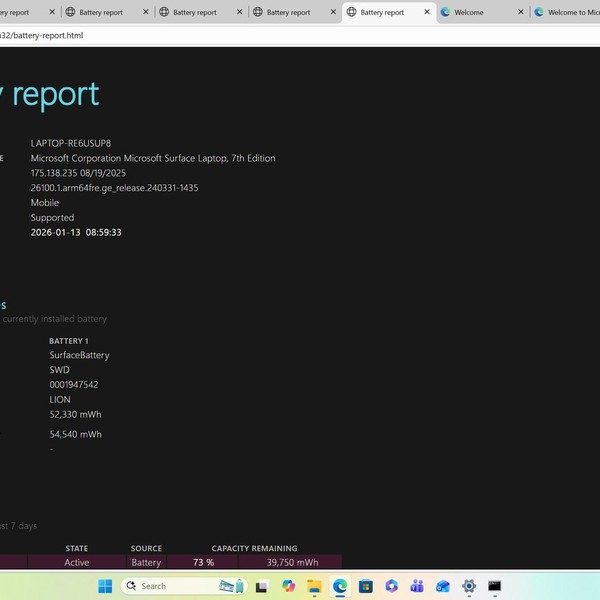Open the Windows Start menu
600x600 pixels.
tap(105, 586)
